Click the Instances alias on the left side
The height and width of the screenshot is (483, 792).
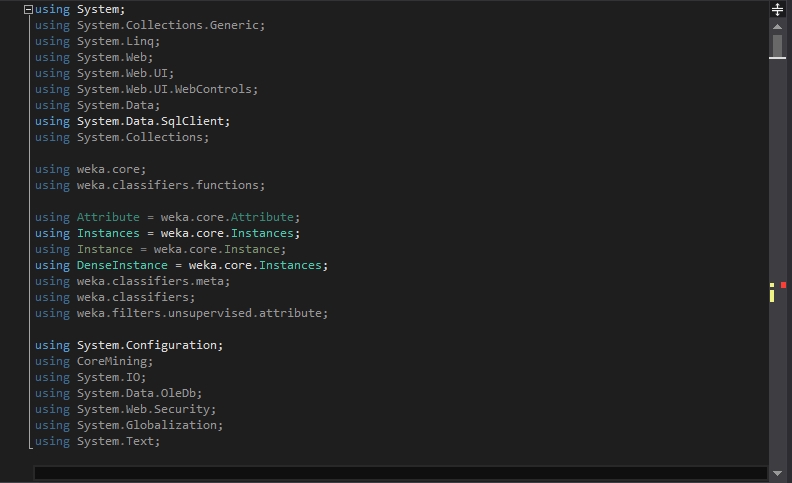108,233
